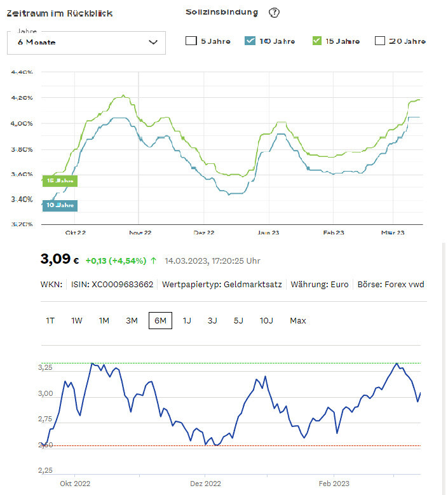Select the 5J time range
The image size is (448, 495).
point(238,320)
